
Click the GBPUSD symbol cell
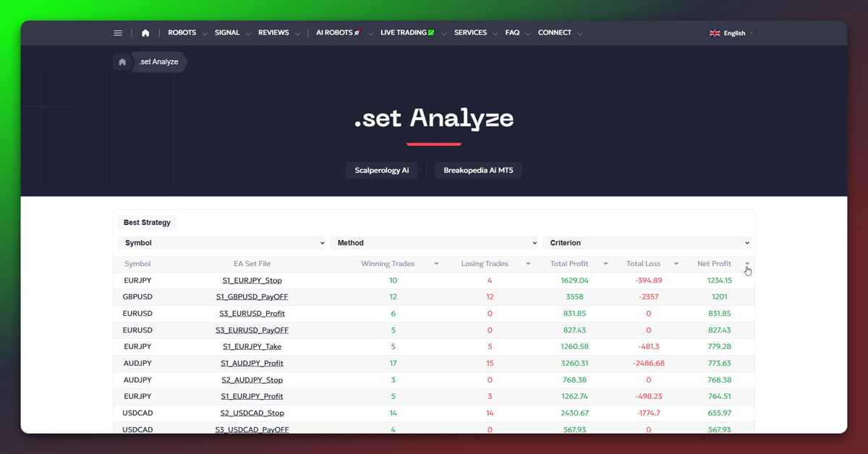(137, 297)
